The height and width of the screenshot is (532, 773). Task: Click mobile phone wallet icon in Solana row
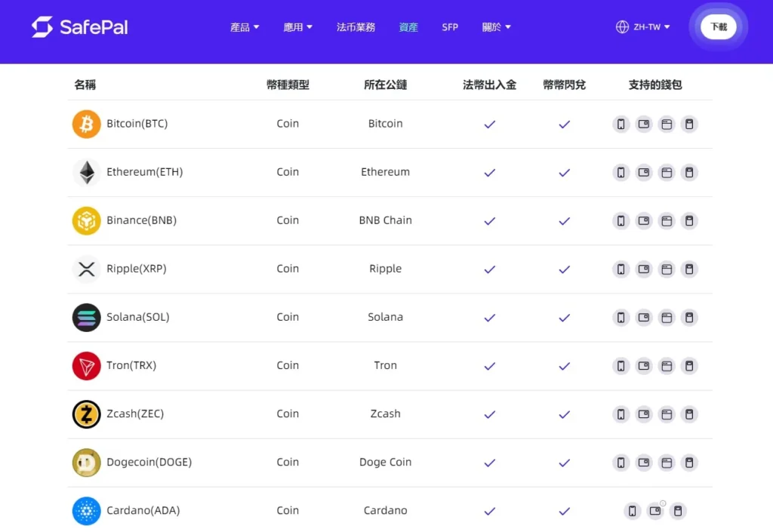pyautogui.click(x=621, y=317)
